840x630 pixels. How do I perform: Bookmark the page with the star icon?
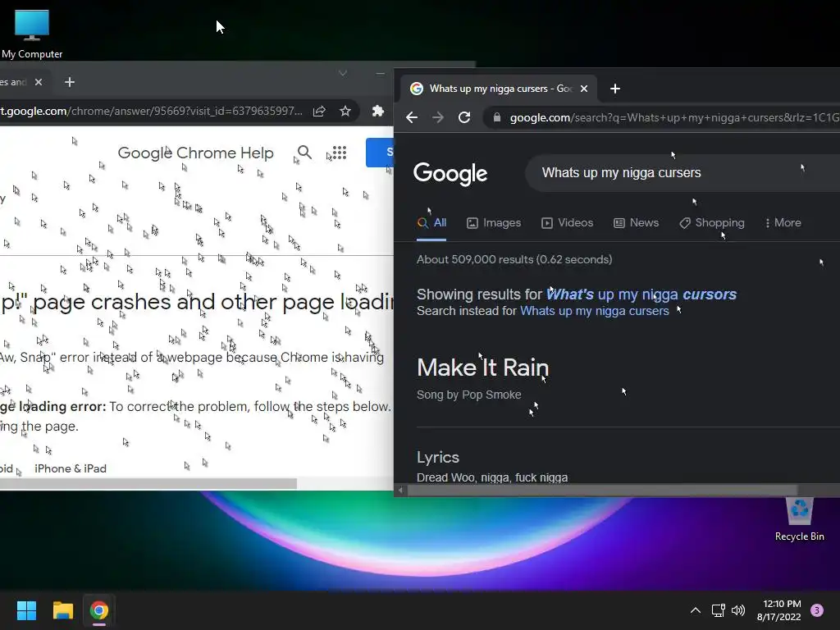point(345,111)
